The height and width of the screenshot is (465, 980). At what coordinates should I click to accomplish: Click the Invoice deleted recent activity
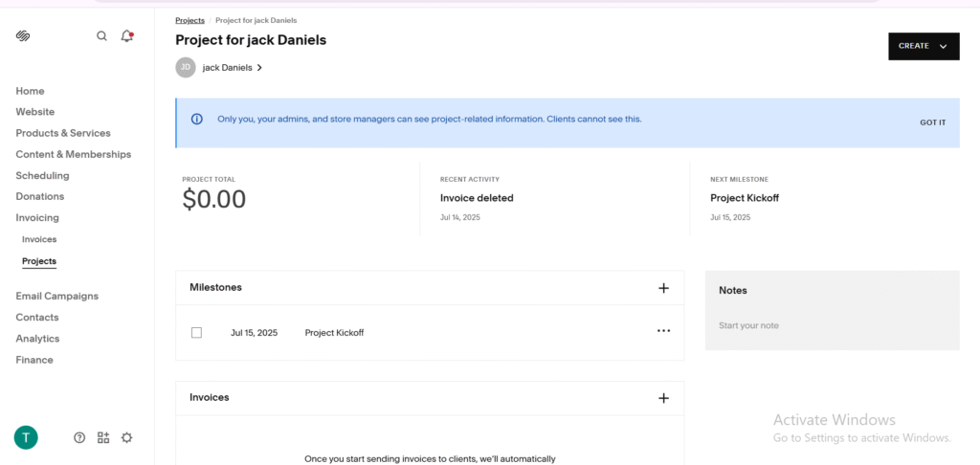[x=477, y=198]
